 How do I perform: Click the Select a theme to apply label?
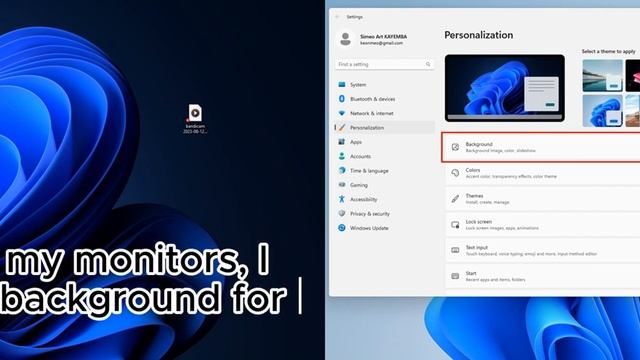pos(608,51)
